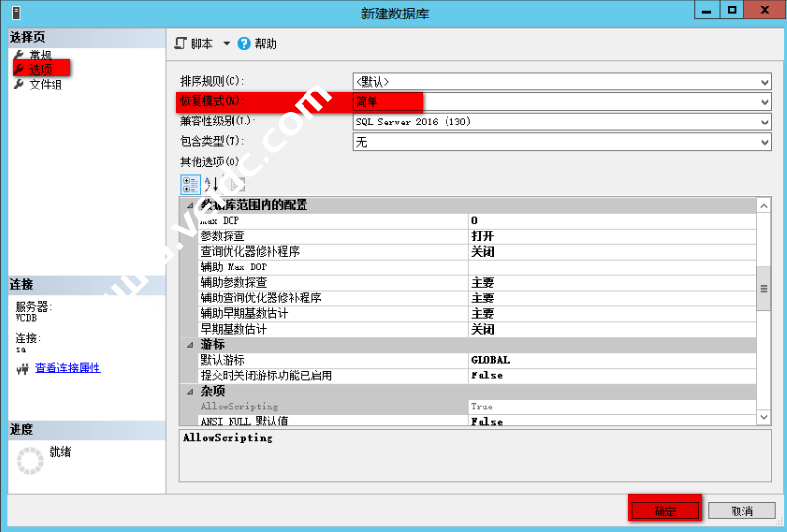Select the 常规 (General) page
The image size is (787, 532).
pos(40,55)
